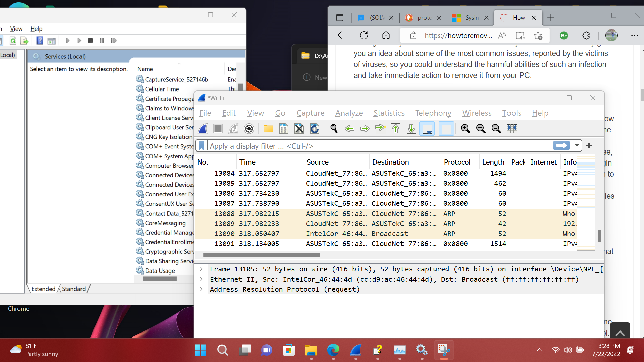Expand the Frame 13105 detail row
Viewport: 644px width, 362px height.
(x=201, y=269)
